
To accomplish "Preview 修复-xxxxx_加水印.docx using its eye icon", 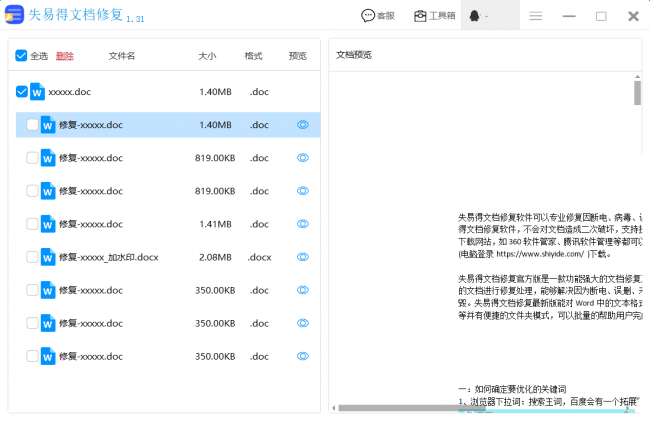I will (x=303, y=257).
